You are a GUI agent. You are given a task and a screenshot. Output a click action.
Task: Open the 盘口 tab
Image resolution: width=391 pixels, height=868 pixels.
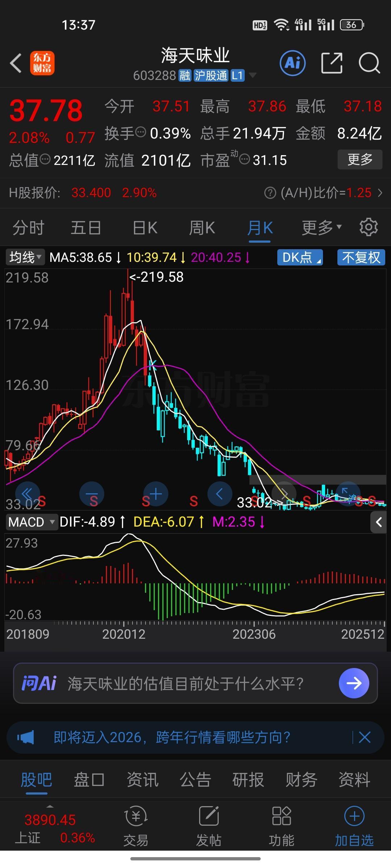point(89,779)
